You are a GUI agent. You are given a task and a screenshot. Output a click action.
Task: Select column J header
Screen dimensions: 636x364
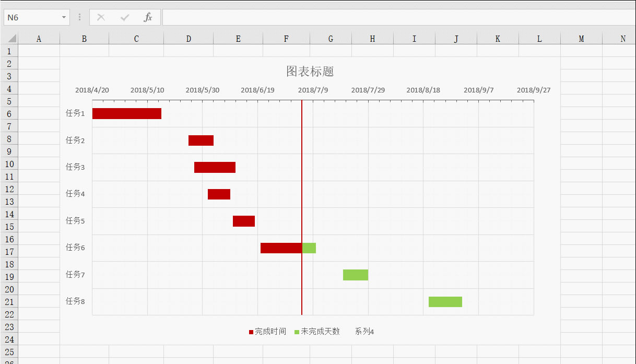point(456,39)
